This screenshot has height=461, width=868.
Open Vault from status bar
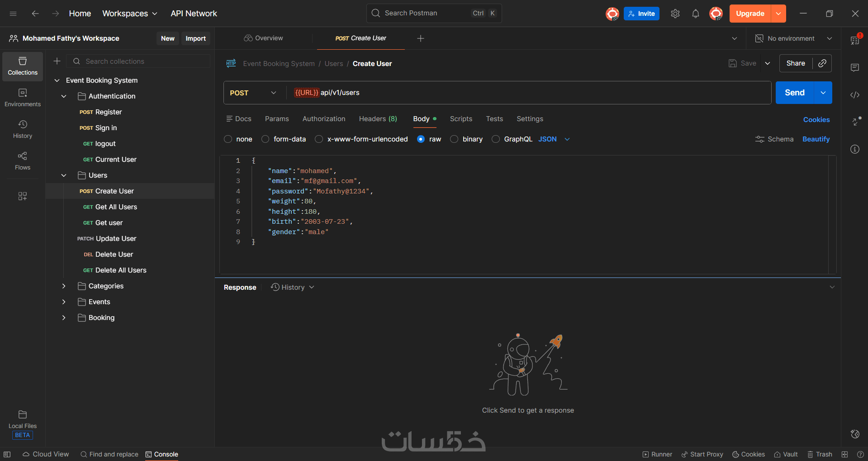point(786,454)
